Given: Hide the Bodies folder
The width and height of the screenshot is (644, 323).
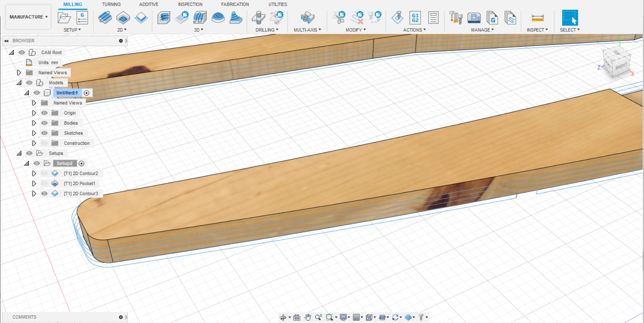Looking at the screenshot, I should point(44,123).
